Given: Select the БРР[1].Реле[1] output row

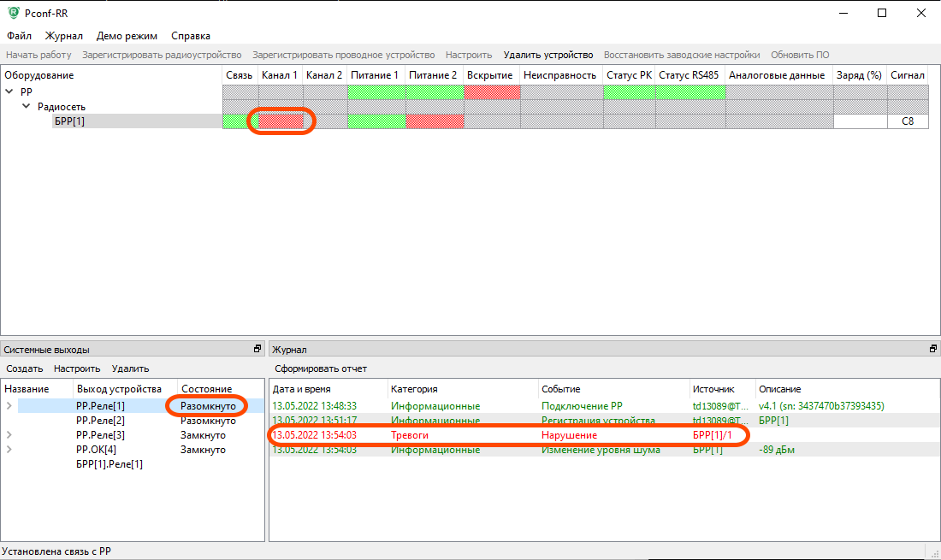Looking at the screenshot, I should click(109, 464).
